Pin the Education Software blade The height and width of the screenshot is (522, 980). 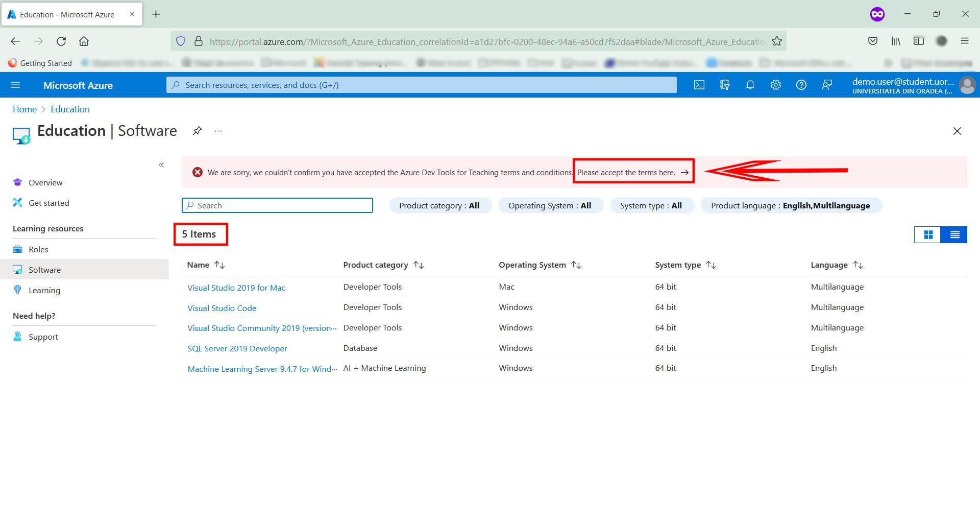pyautogui.click(x=197, y=131)
